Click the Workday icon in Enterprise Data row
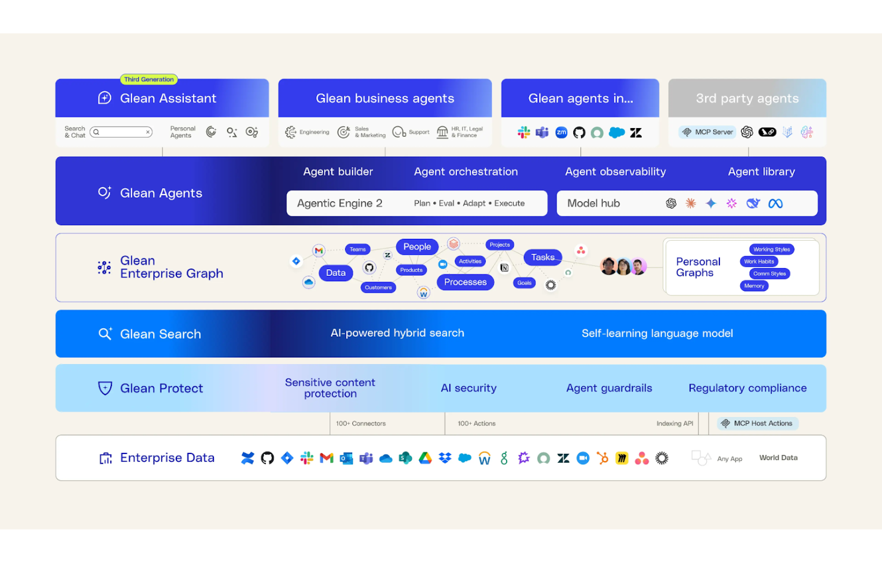This screenshot has width=882, height=588. pos(485,459)
